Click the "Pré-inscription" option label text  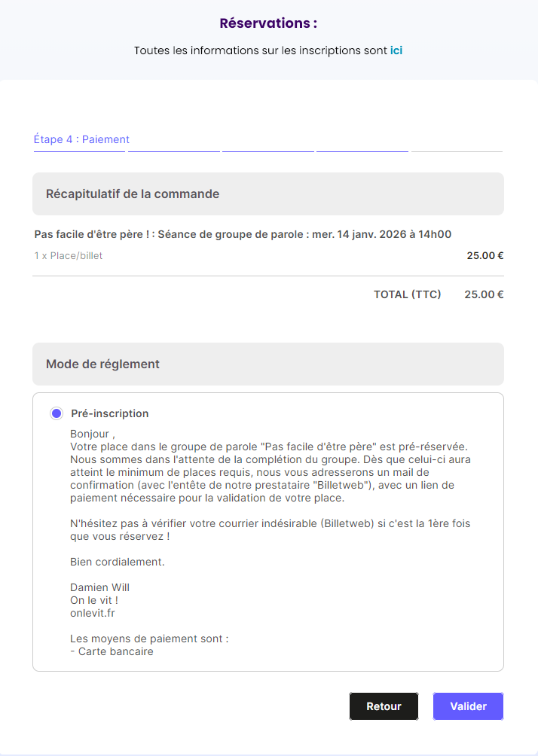pyautogui.click(x=110, y=413)
